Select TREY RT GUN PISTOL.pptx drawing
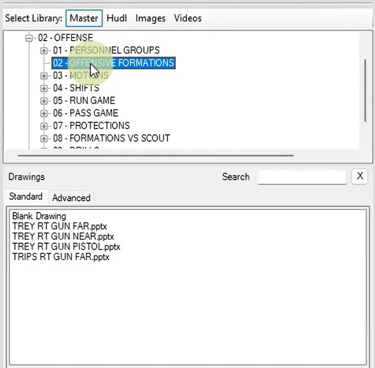This screenshot has height=368, width=375. [66, 247]
